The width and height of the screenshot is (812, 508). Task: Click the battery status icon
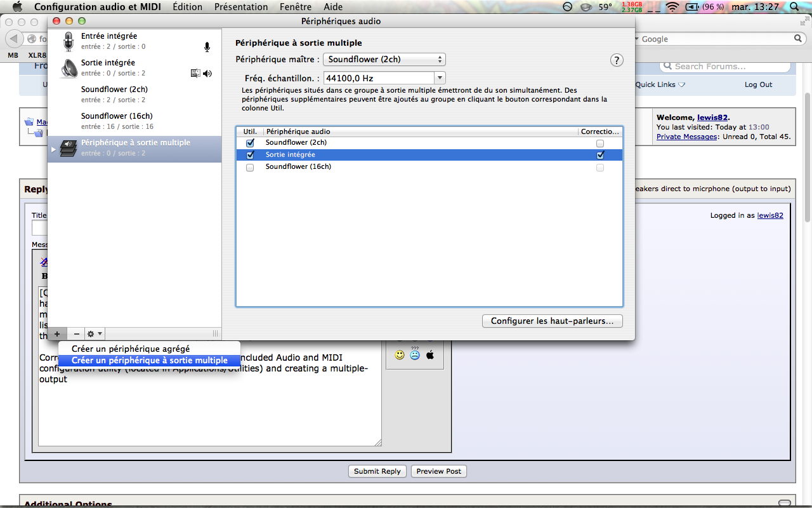pyautogui.click(x=691, y=7)
